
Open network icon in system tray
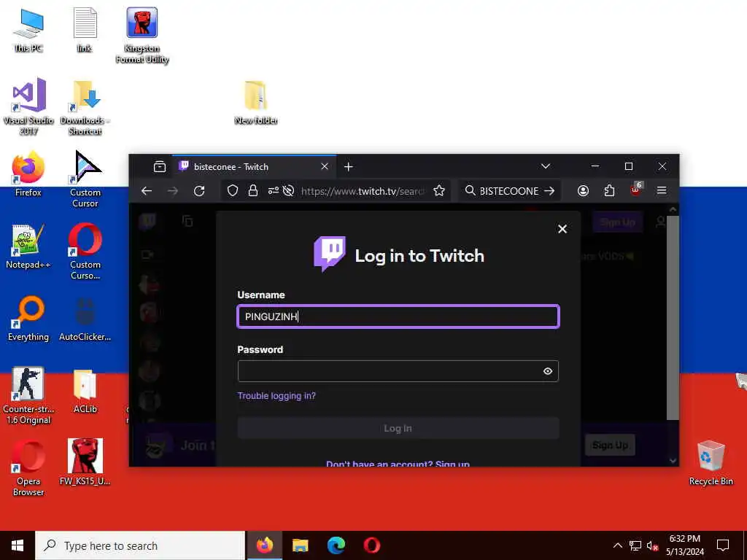pyautogui.click(x=635, y=545)
